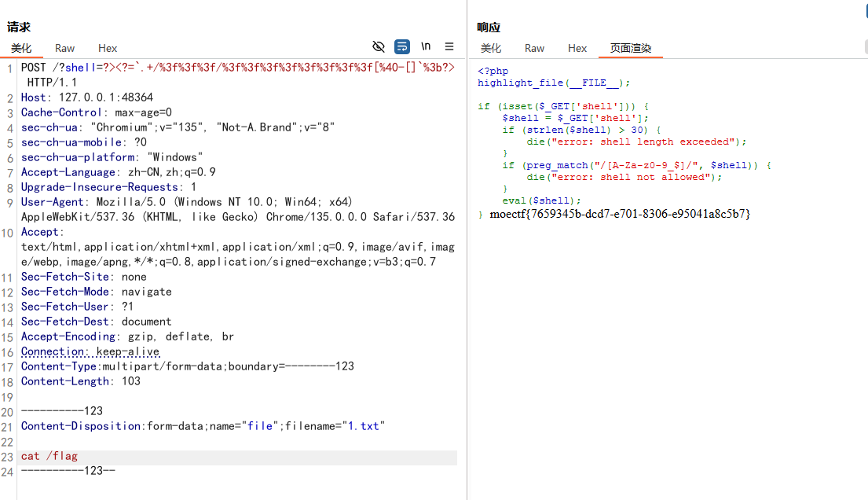868x500 pixels.
Task: Click the Host header line 127.0.0.1:48364
Action: (87, 97)
